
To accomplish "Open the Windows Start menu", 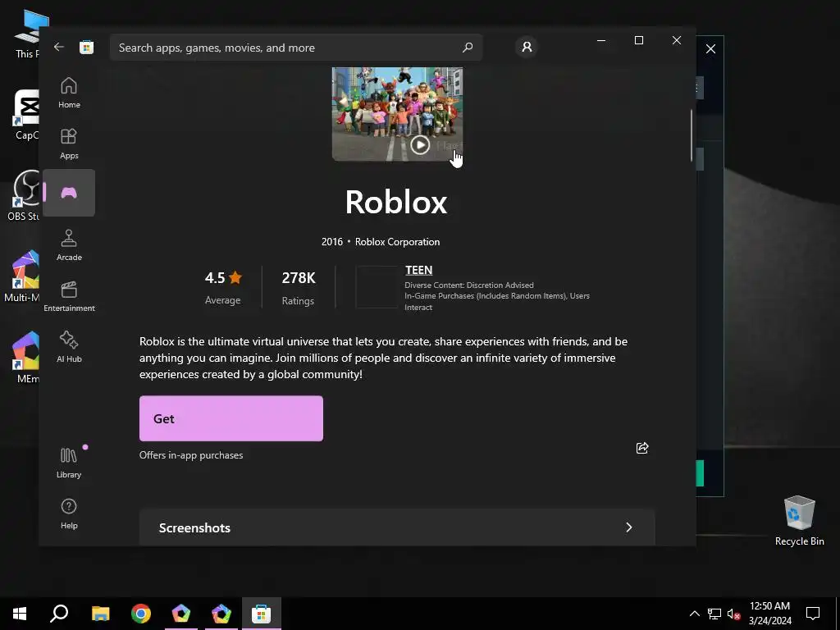I will point(20,614).
